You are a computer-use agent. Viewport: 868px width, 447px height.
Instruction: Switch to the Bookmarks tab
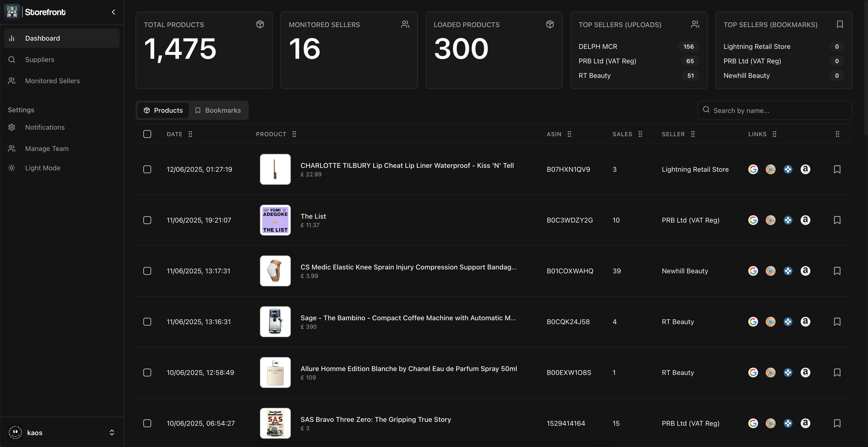pos(218,110)
